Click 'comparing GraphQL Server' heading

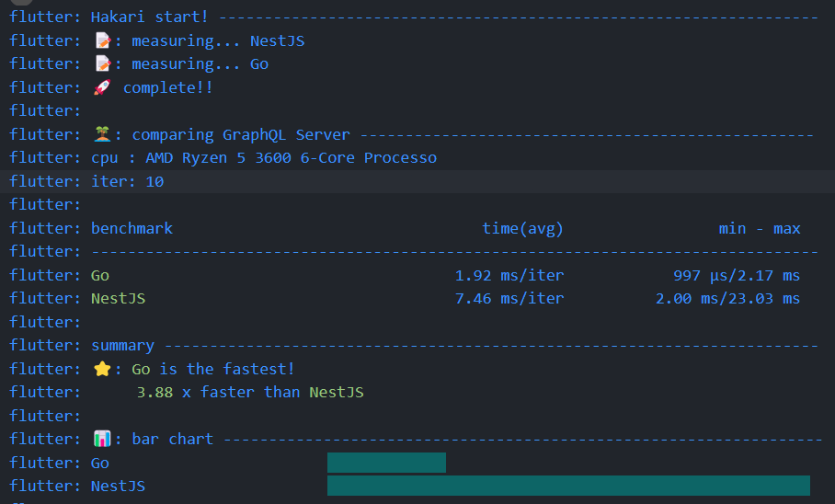pos(241,135)
